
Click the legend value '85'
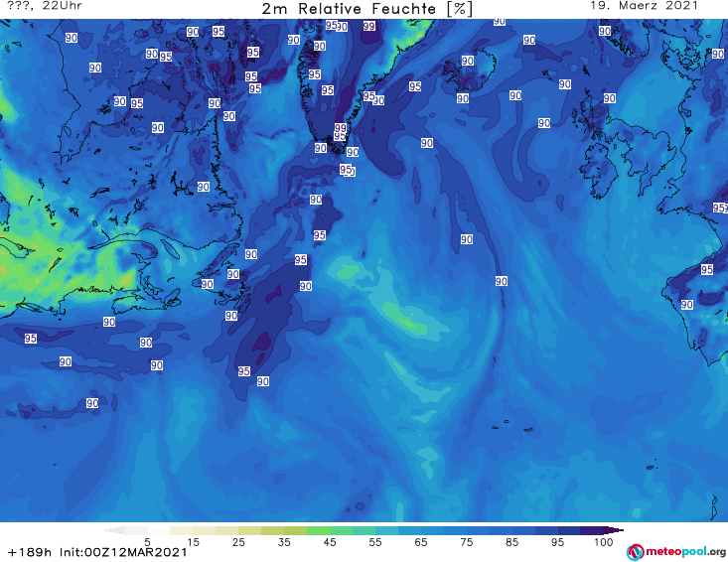[x=512, y=542]
